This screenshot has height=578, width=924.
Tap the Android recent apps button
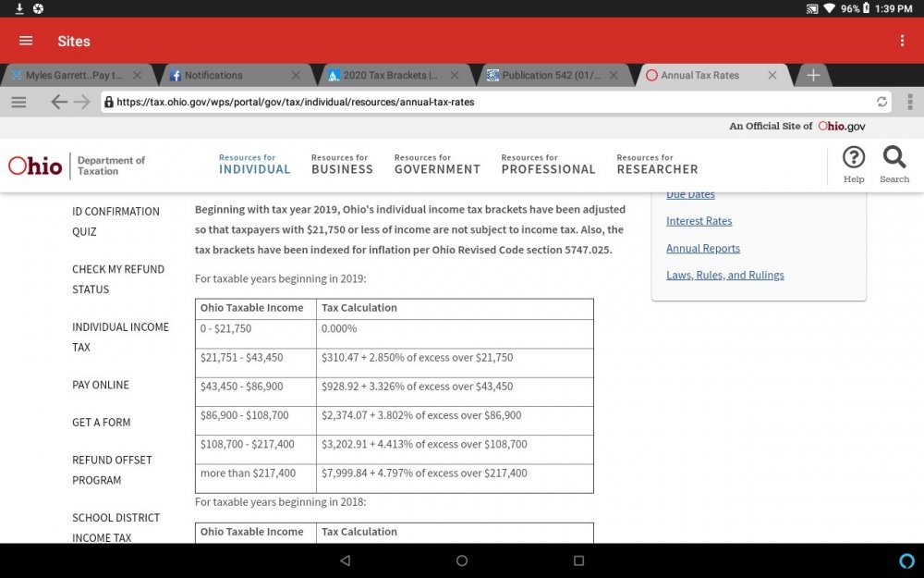click(578, 560)
